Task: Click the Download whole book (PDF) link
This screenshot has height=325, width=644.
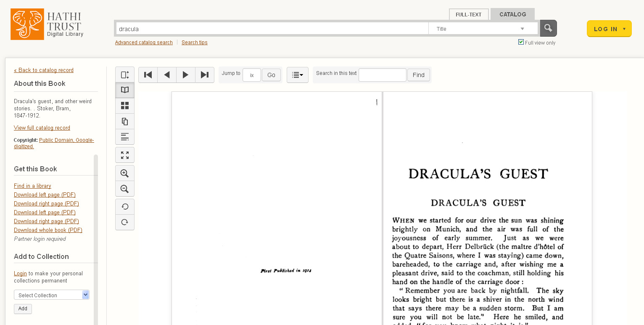Action: coord(48,230)
